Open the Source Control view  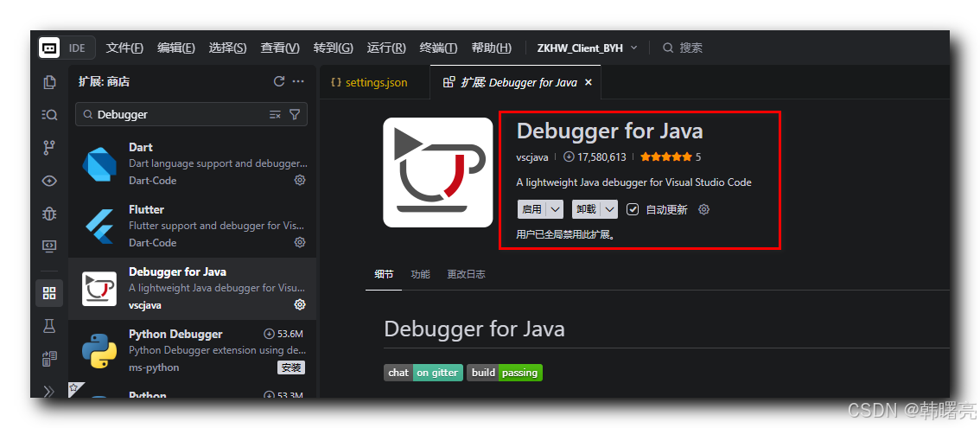[49, 148]
